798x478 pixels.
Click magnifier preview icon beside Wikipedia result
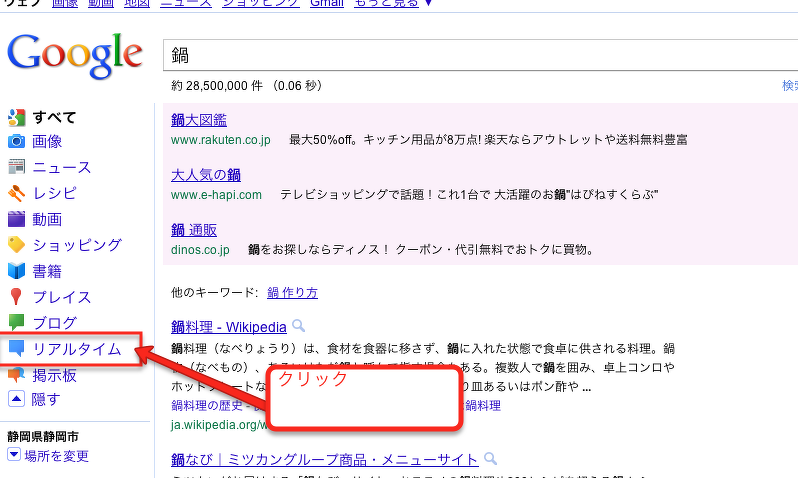[x=299, y=326]
